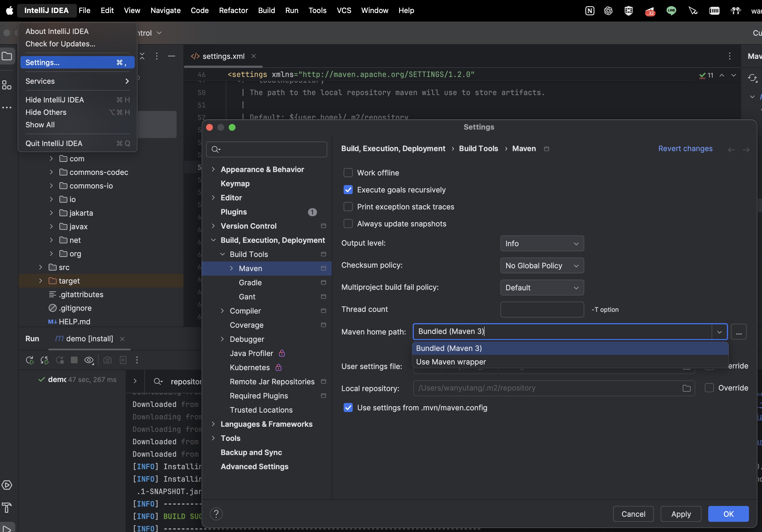Screen dimensions: 762x532
Task: Enable Work offline checkbox
Action: click(348, 173)
